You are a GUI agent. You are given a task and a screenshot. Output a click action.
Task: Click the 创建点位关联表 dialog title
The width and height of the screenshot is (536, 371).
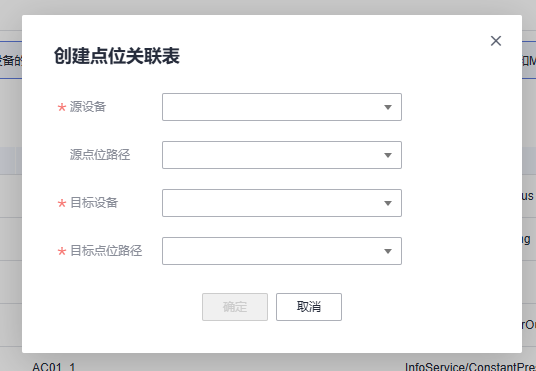click(117, 56)
